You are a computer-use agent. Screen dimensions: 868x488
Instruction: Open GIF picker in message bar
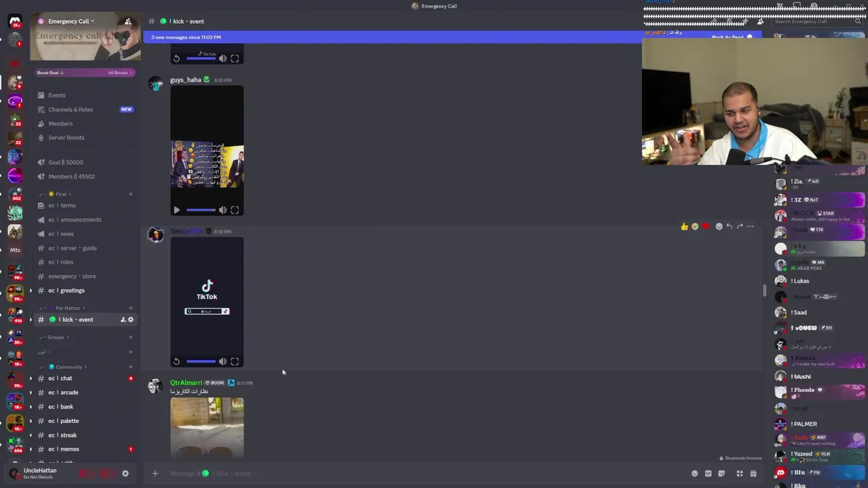click(x=708, y=474)
